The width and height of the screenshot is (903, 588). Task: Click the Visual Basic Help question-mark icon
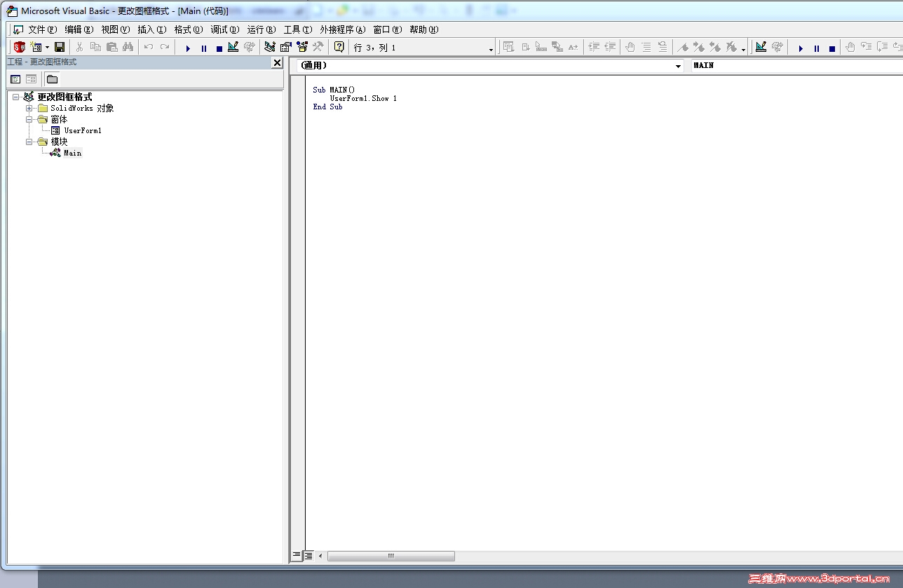[339, 47]
